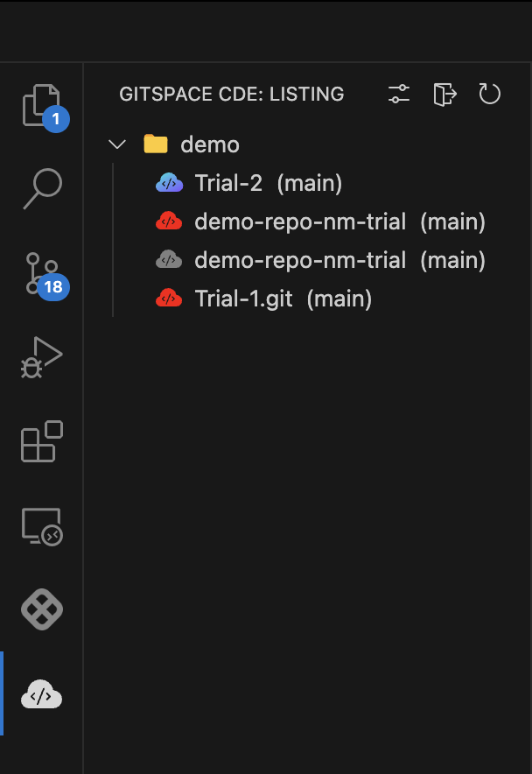Open the Run and Debug view
This screenshot has height=774, width=532.
pos(42,356)
